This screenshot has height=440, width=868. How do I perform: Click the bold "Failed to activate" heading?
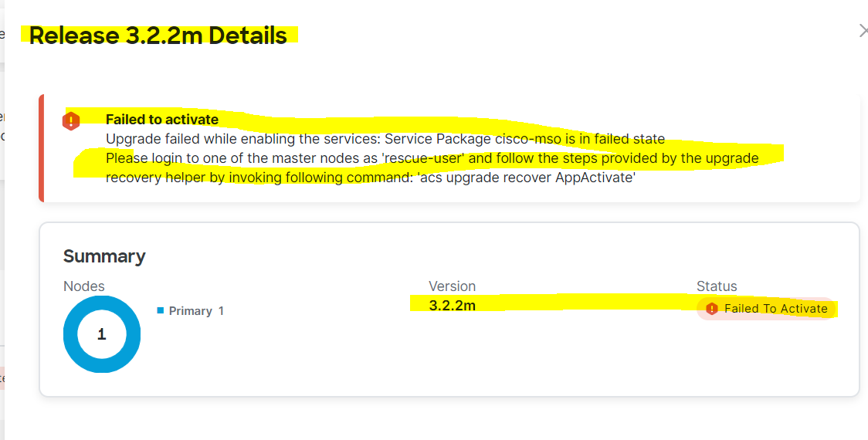click(x=162, y=119)
